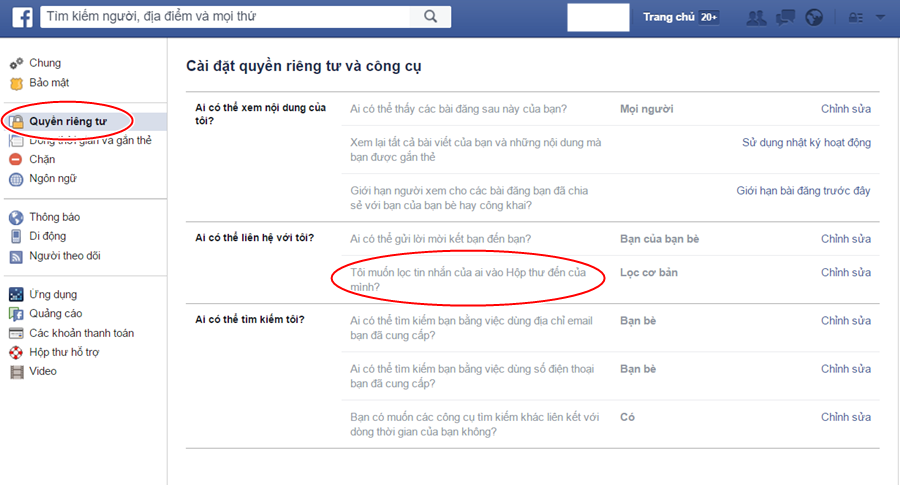Click the Bạn của bạn bè value
900x485 pixels.
pos(660,239)
